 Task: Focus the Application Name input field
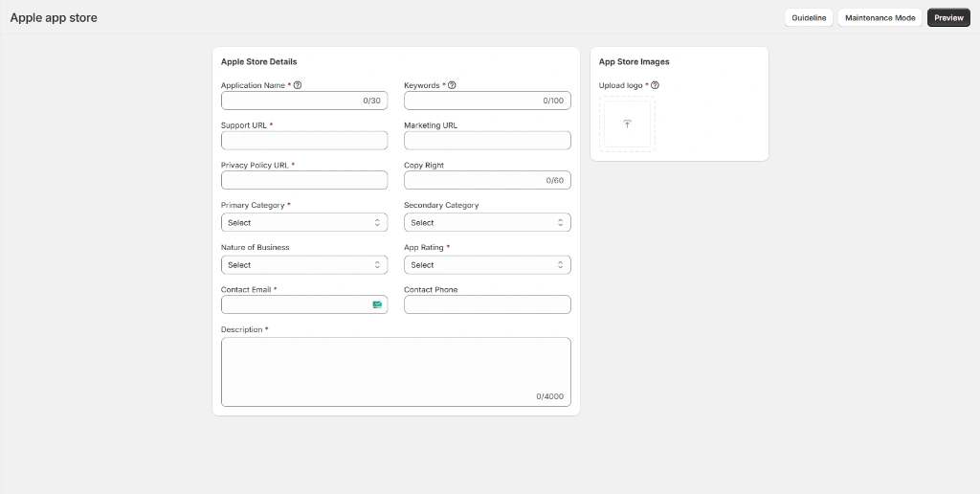tap(304, 101)
